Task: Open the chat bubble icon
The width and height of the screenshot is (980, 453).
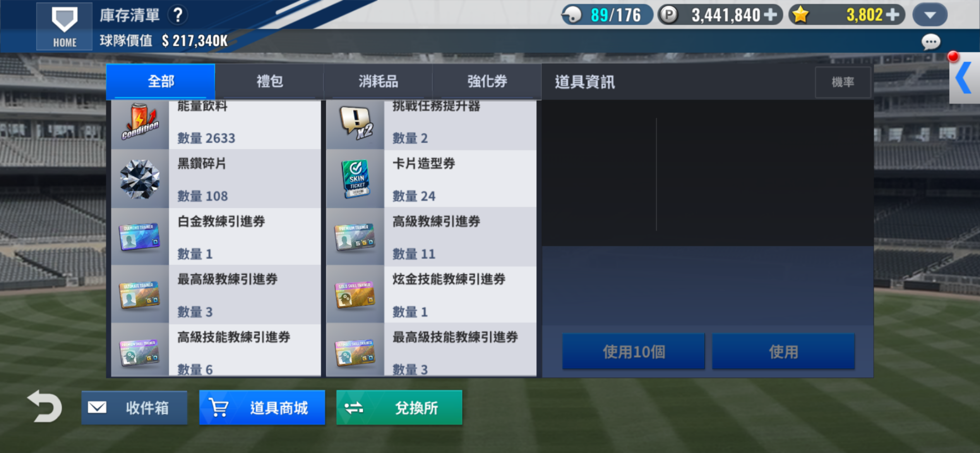Action: (x=930, y=42)
